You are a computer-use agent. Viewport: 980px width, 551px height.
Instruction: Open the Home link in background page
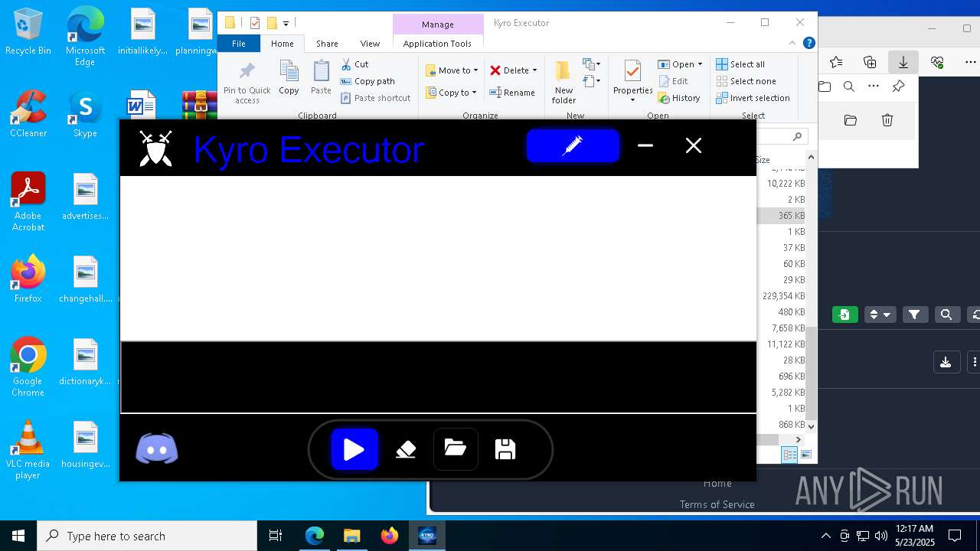(x=717, y=484)
